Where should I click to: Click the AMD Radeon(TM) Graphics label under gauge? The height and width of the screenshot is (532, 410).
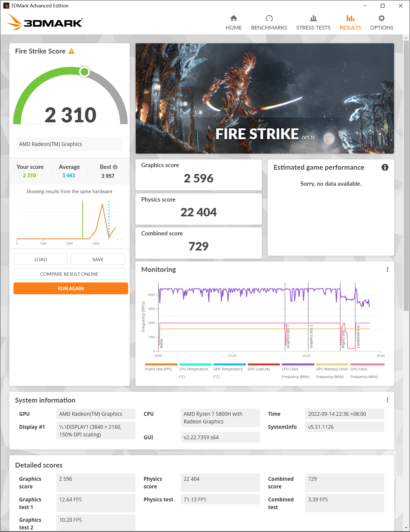(x=69, y=144)
